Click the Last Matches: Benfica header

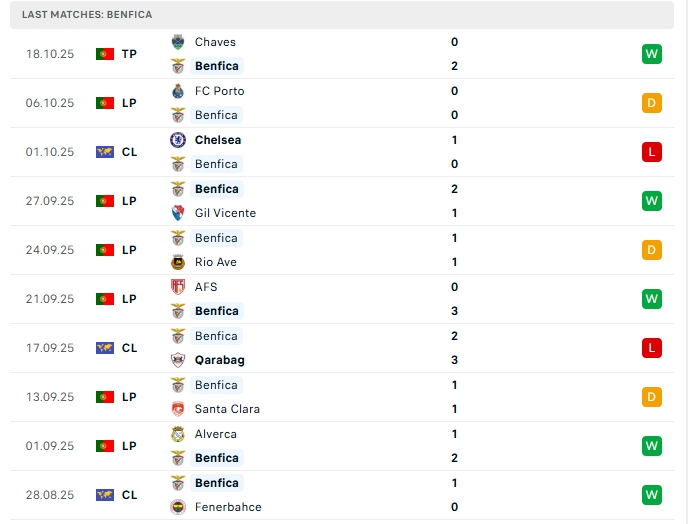pos(87,15)
